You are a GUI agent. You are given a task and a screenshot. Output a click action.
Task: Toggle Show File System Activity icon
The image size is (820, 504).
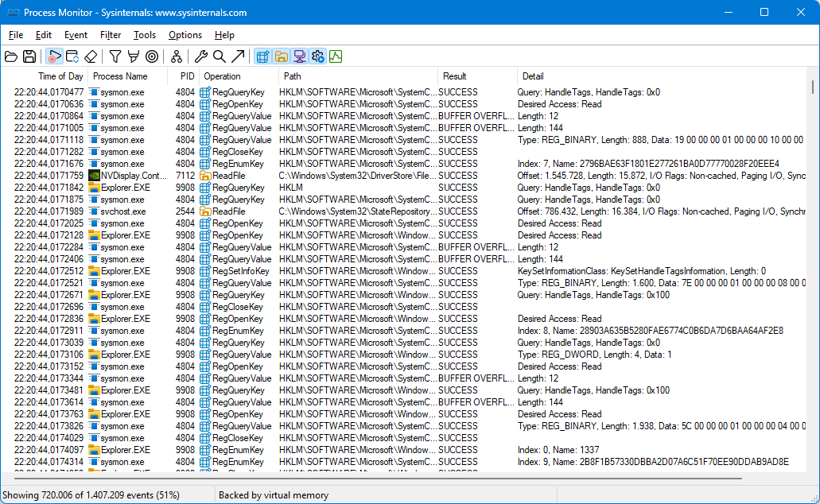coord(282,56)
